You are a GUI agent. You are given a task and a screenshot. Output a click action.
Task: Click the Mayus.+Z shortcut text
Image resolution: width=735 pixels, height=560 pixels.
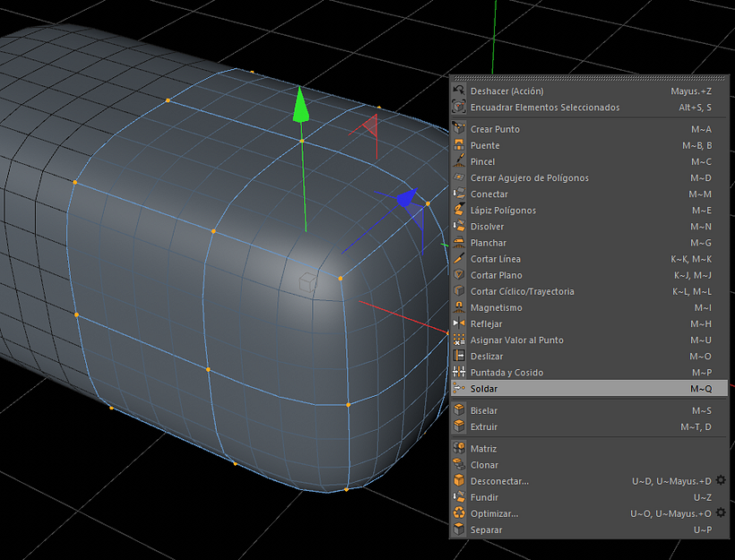coord(691,90)
